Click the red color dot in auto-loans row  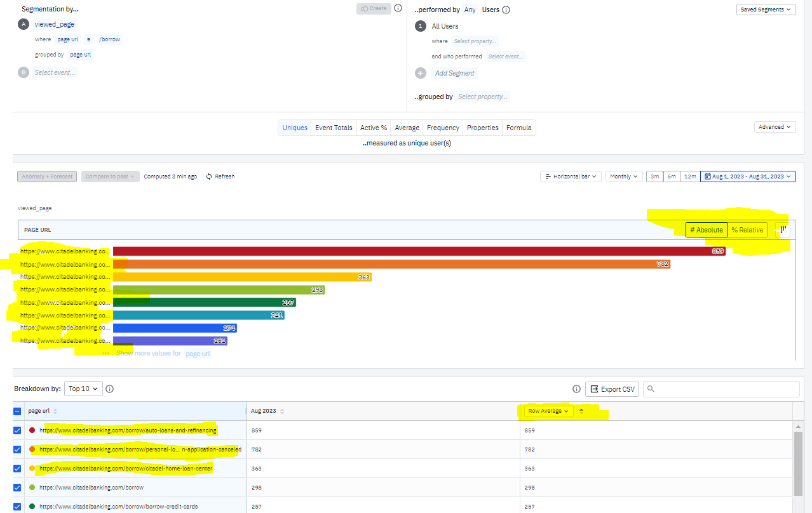32,430
